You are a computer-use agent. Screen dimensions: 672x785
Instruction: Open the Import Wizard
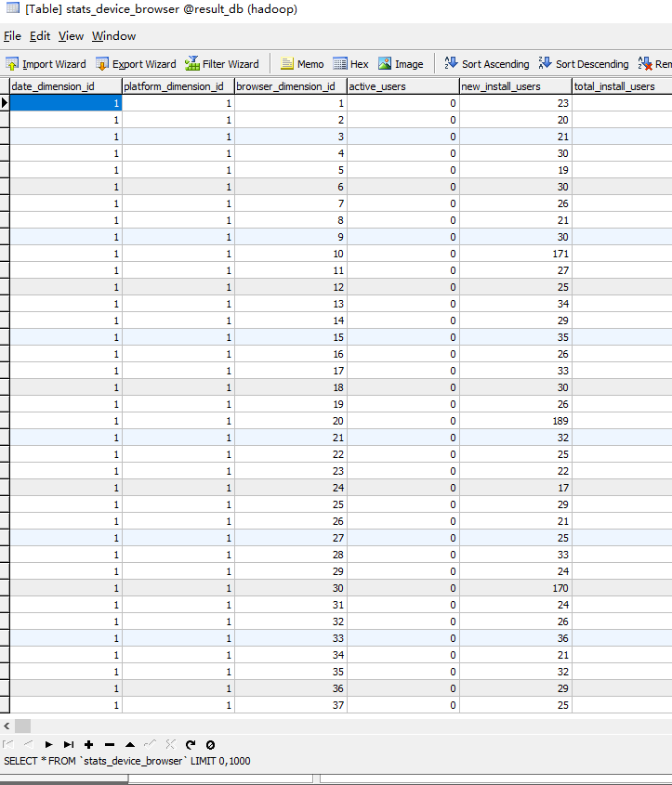tap(46, 64)
